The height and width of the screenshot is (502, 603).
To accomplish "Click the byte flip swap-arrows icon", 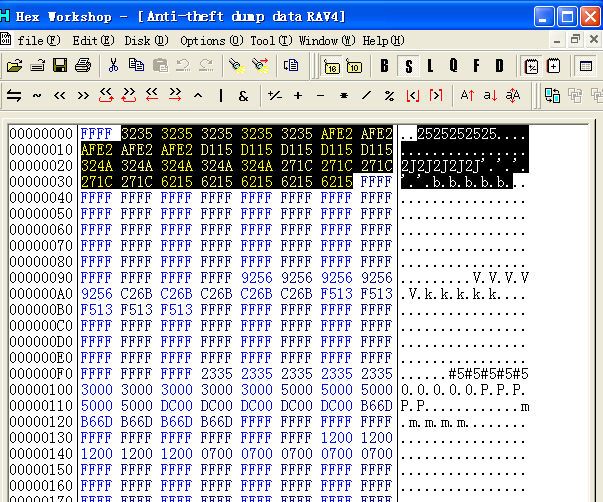I will coord(14,95).
